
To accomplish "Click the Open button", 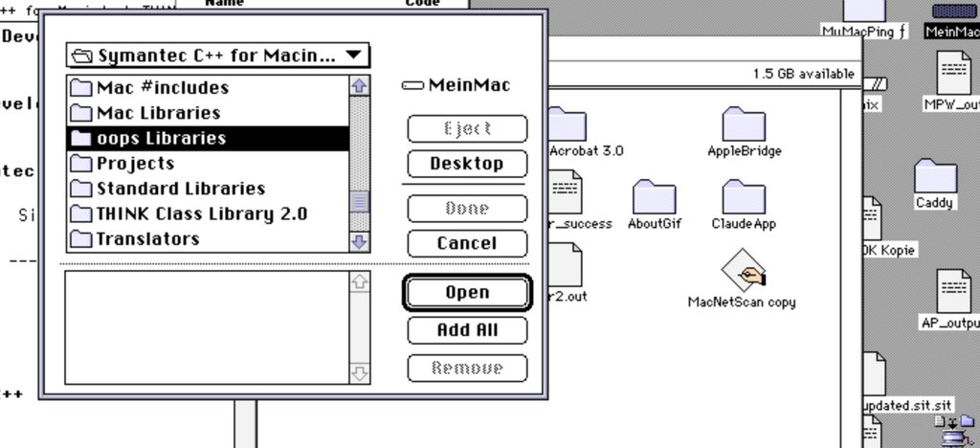I will (x=467, y=292).
